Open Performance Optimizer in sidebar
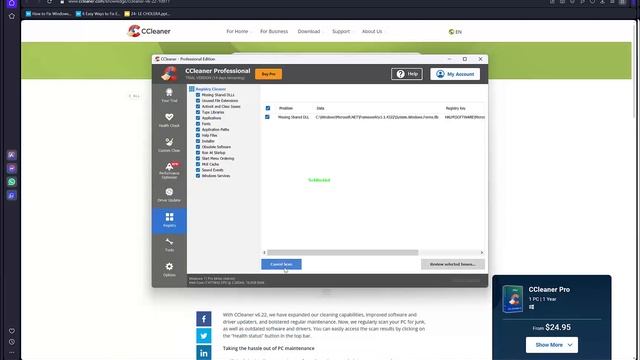Viewport: 640px width, 360px height. [169, 170]
